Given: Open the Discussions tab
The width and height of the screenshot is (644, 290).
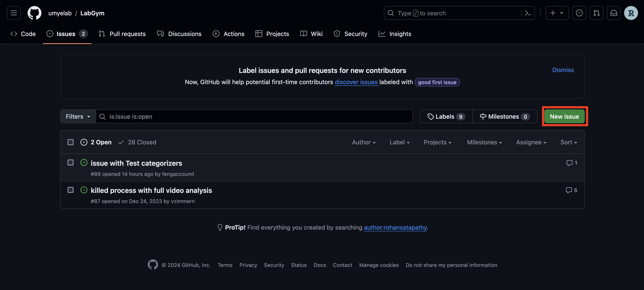Looking at the screenshot, I should (x=179, y=34).
